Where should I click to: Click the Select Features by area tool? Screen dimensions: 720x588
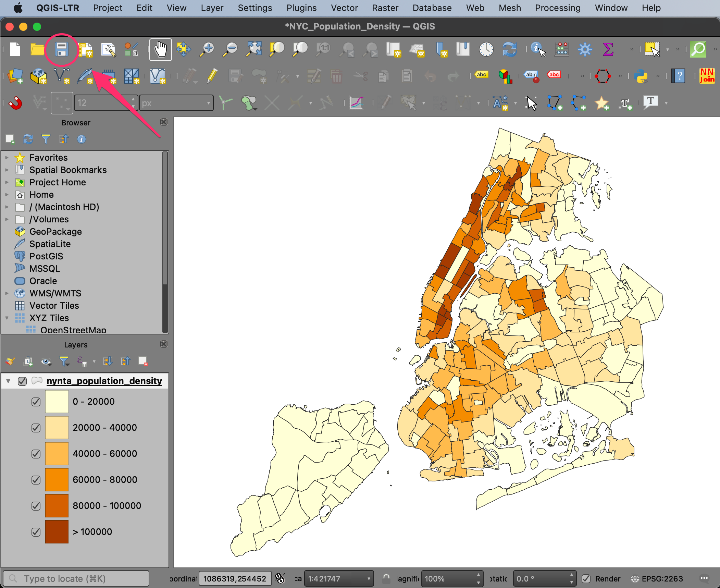click(x=652, y=49)
